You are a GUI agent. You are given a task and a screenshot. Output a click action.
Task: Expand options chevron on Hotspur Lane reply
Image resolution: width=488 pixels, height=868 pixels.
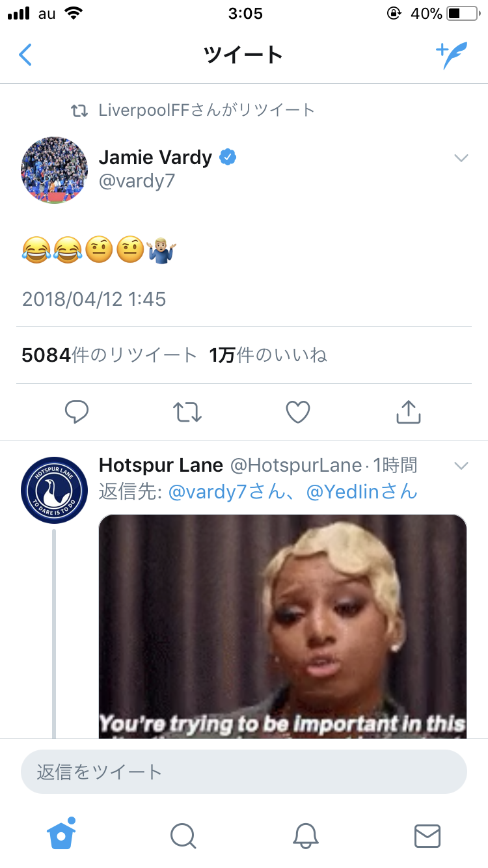(461, 466)
